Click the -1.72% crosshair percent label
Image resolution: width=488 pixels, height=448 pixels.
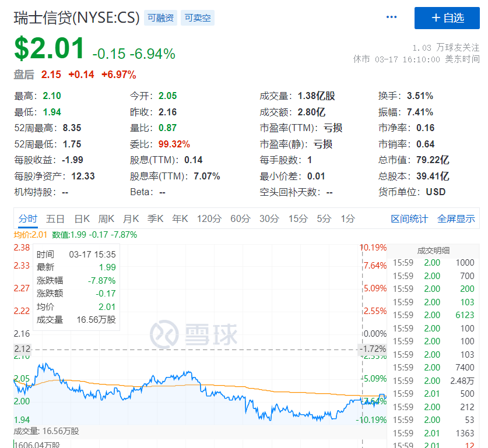(x=373, y=349)
